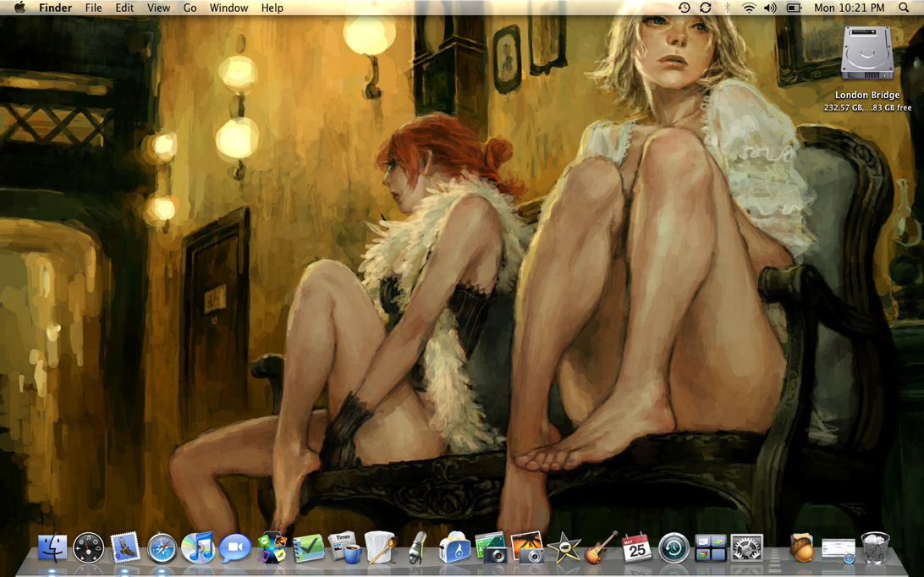Open the Edit menu
924x577 pixels.
point(124,8)
